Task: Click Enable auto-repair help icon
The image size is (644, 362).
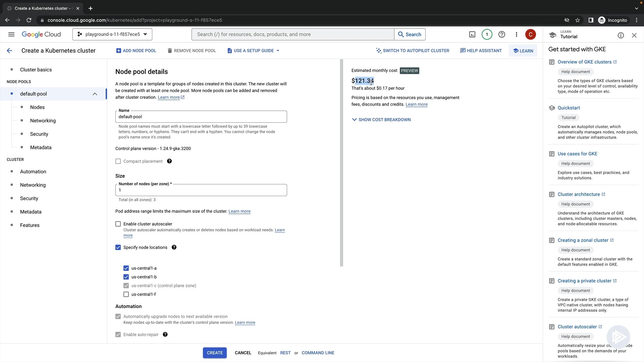Action: coord(165,335)
